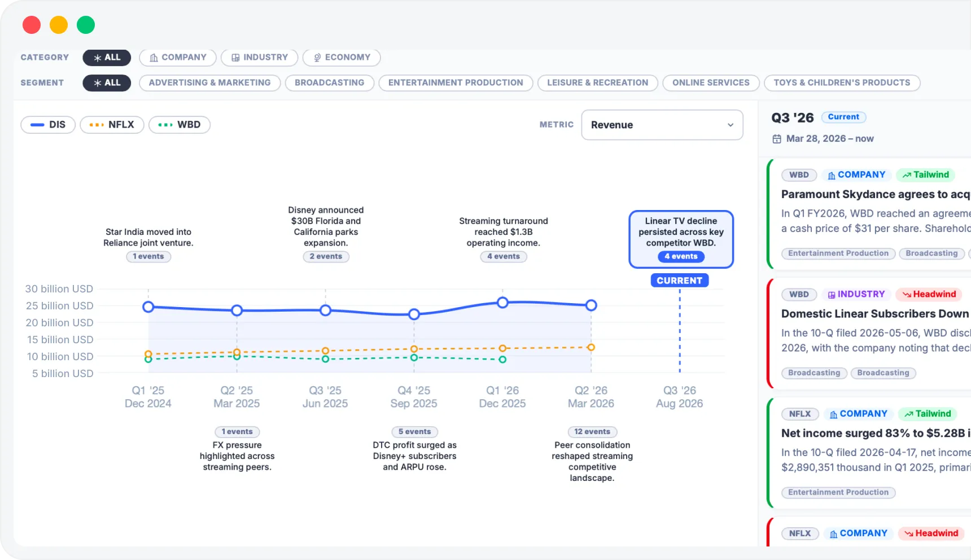Click the calendar icon beside Mar 28, 2026
Screen dimensions: 971x560
tap(777, 139)
